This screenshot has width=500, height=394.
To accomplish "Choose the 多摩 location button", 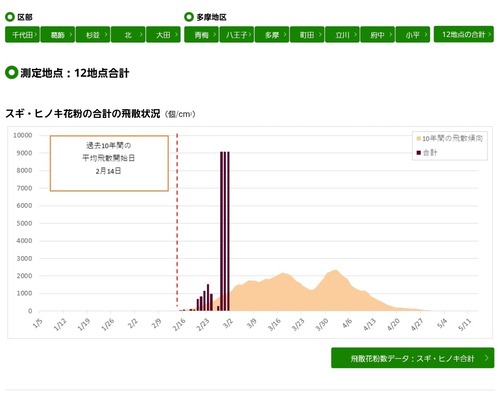I will click(272, 34).
